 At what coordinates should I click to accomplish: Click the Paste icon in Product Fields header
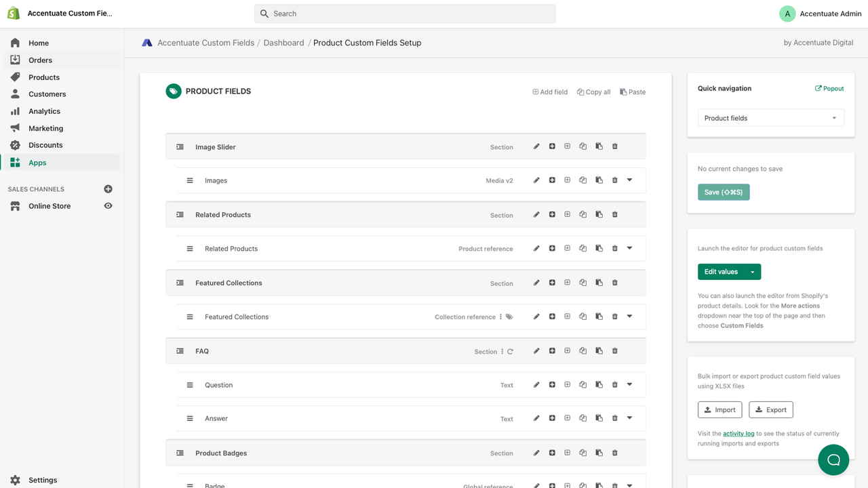[633, 92]
